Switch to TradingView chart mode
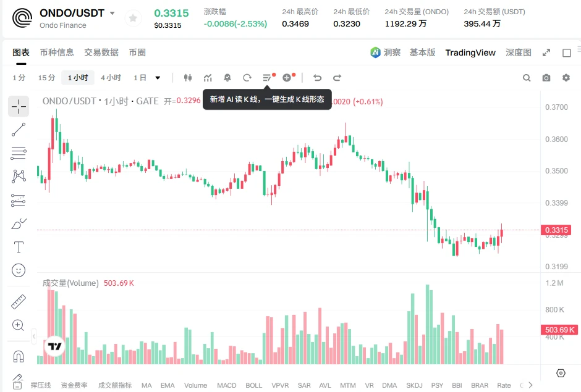 (470, 52)
